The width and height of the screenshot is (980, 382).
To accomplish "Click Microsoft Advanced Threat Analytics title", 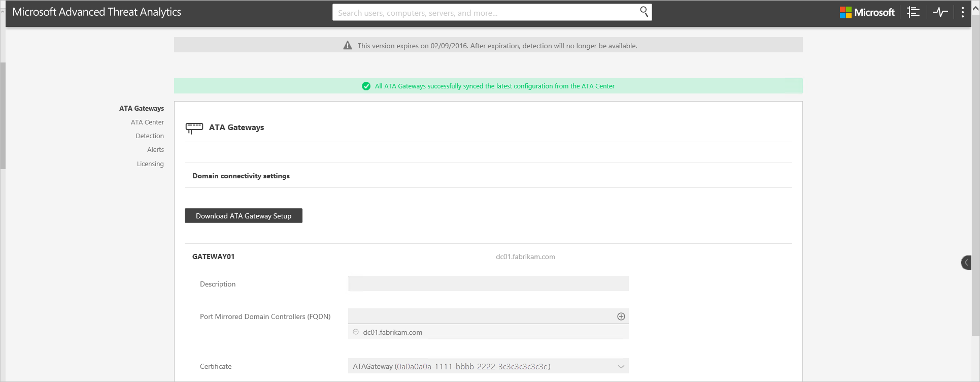I will (x=96, y=12).
